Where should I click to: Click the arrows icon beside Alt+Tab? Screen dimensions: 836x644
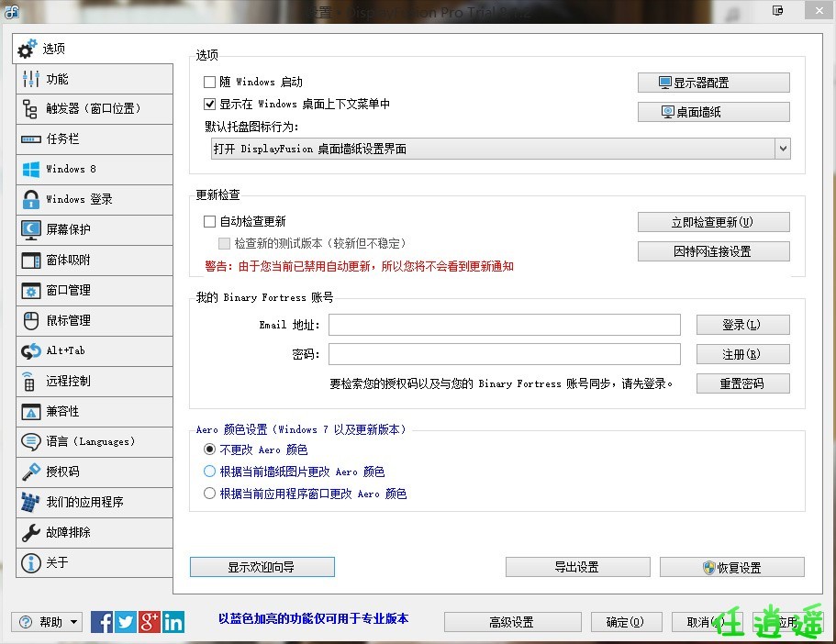click(x=31, y=350)
